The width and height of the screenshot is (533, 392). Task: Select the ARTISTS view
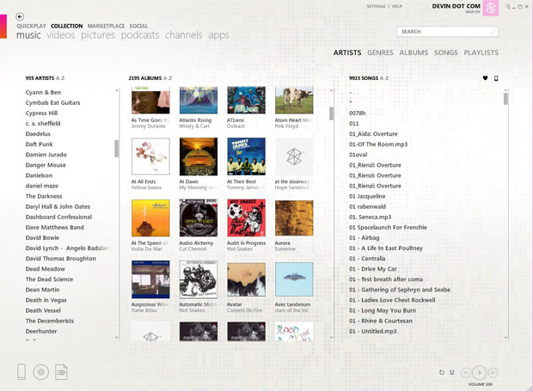347,52
